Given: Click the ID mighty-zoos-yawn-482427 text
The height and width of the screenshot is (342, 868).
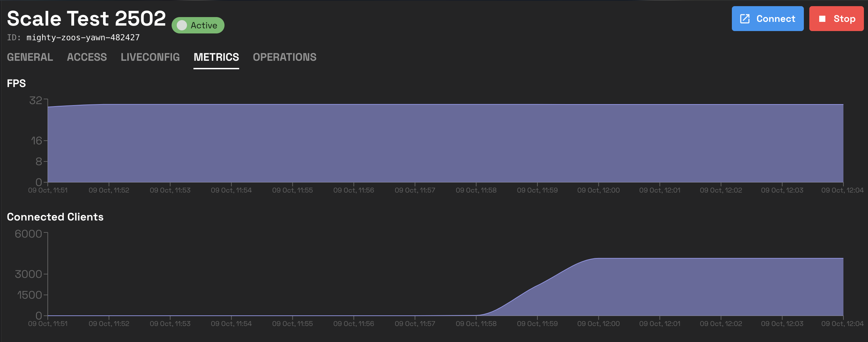Looking at the screenshot, I should coord(83,38).
